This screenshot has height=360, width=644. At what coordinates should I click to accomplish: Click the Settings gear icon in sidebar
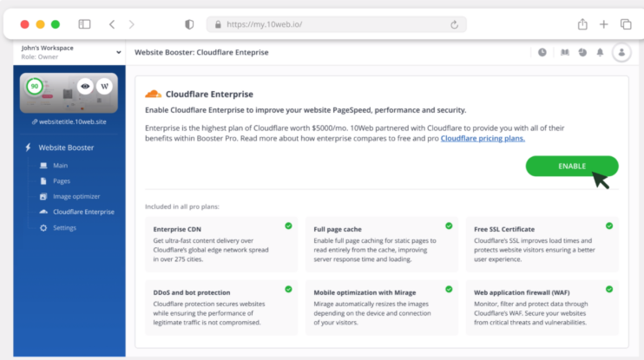43,228
